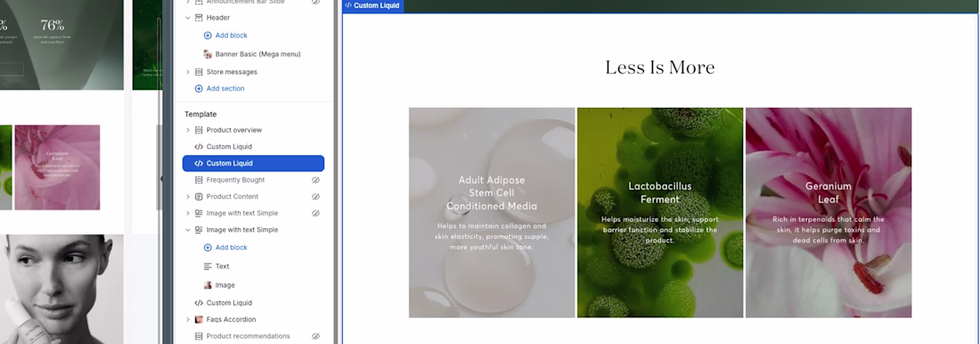
Task: Click the 76% statistic in the left preview
Action: click(53, 26)
